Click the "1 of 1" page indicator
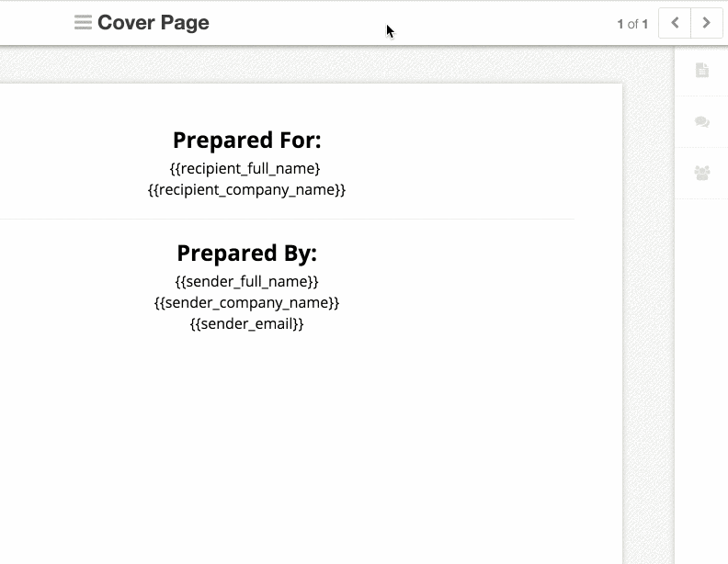The height and width of the screenshot is (564, 728). (x=632, y=24)
